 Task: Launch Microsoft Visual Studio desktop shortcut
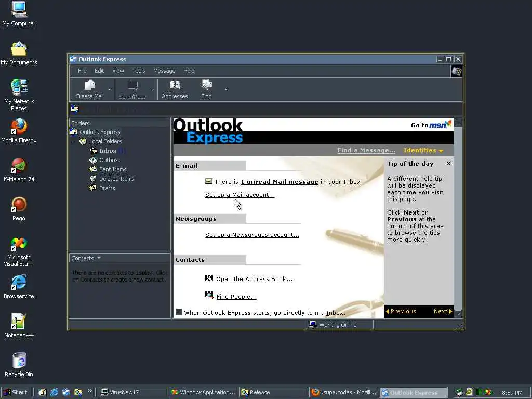[x=19, y=251]
